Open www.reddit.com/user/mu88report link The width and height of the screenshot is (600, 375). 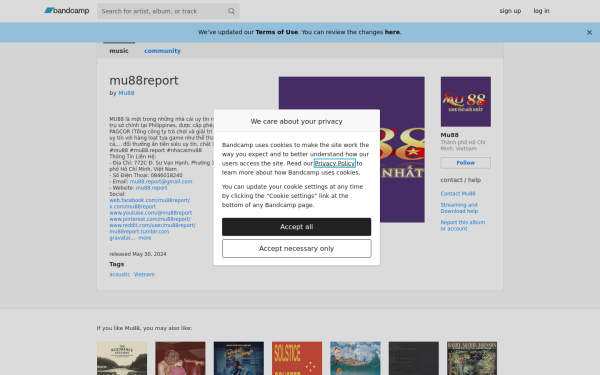pyautogui.click(x=152, y=225)
